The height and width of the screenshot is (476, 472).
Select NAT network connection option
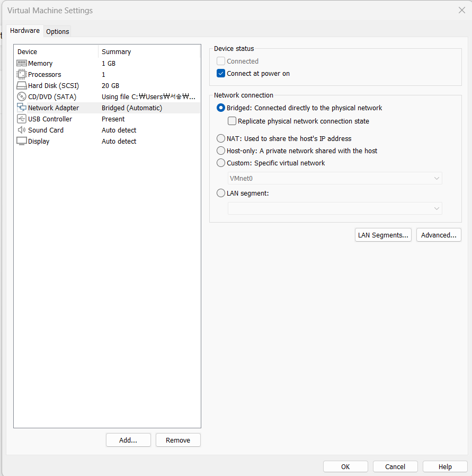click(221, 138)
